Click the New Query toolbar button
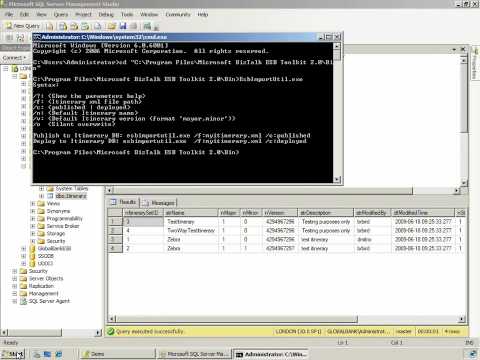Screen dimensions: 480x360 click(x=23, y=26)
